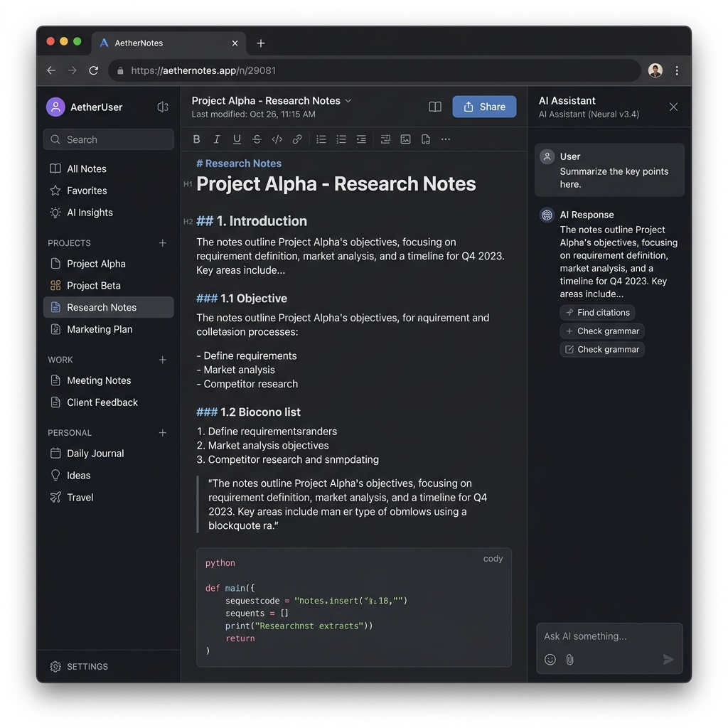Image resolution: width=728 pixels, height=728 pixels.
Task: Create a bulleted list
Action: coord(321,139)
